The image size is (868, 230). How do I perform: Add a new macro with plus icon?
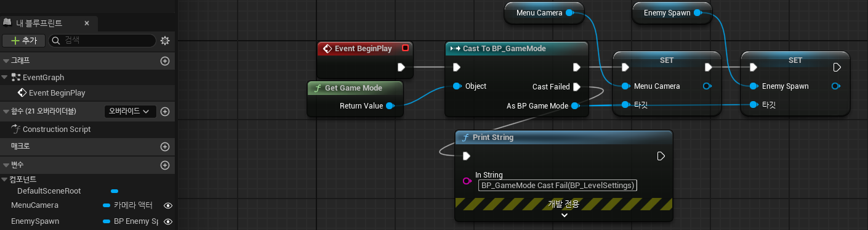coord(164,147)
